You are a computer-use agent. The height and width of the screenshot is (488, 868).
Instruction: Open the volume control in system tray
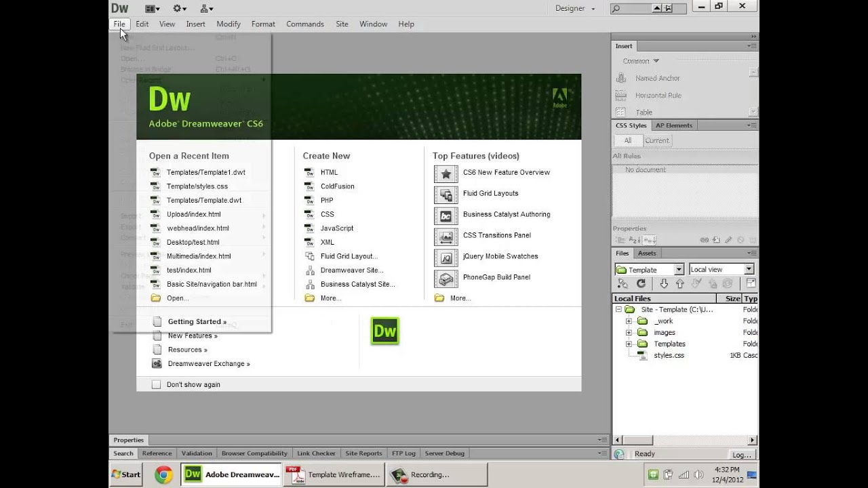(x=698, y=474)
